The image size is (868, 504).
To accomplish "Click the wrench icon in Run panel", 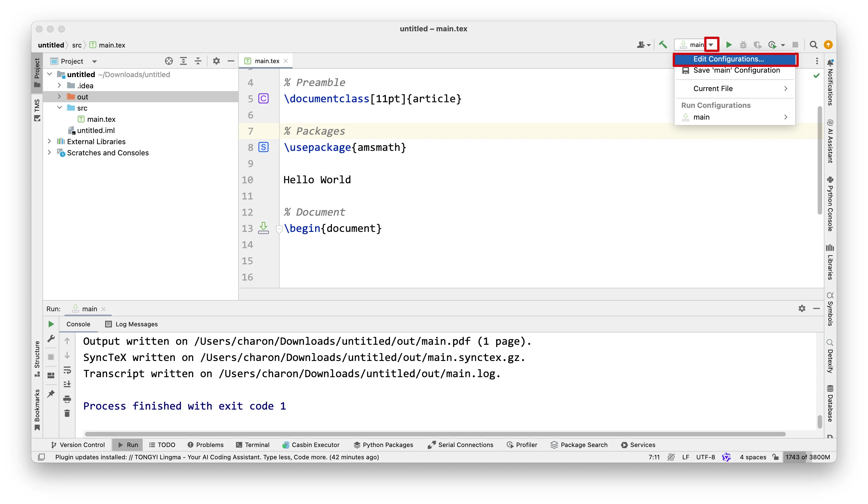I will point(51,339).
